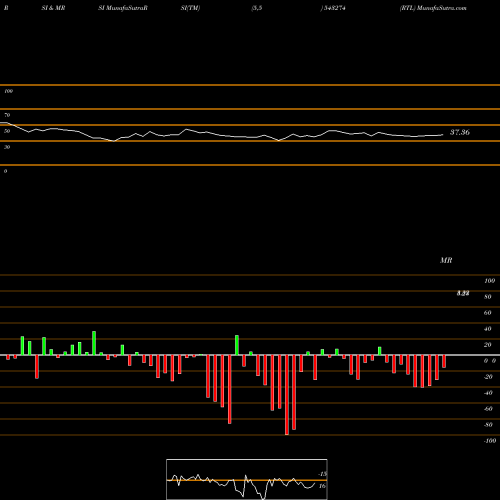This screenshot has height=500, width=500.
Task: Select the 40 label on the MR axis
Action: click(x=488, y=329)
